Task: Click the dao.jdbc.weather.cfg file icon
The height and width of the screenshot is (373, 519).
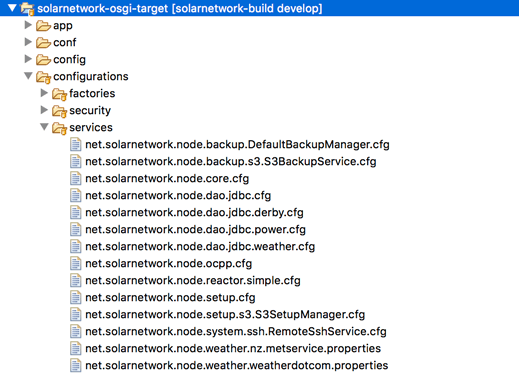Action: point(76,247)
